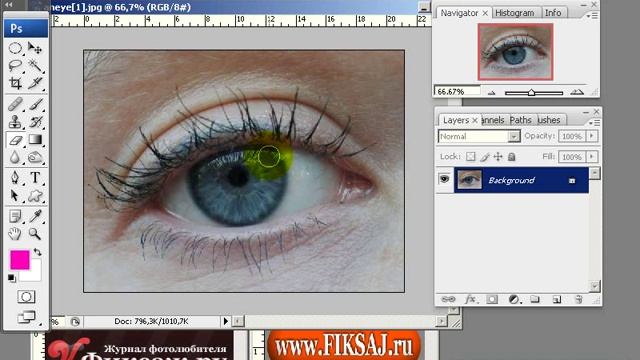Toggle lock transparent pixels
The image size is (640, 360).
tap(471, 156)
